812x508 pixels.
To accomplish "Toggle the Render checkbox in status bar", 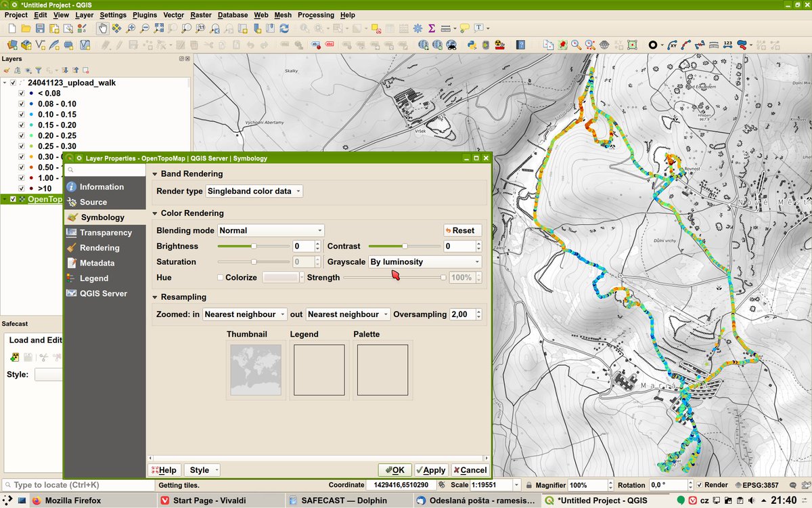I will (x=700, y=485).
